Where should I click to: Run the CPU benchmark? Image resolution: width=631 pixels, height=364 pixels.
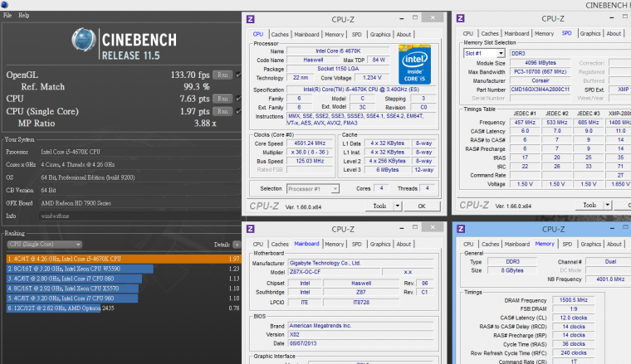[x=223, y=99]
